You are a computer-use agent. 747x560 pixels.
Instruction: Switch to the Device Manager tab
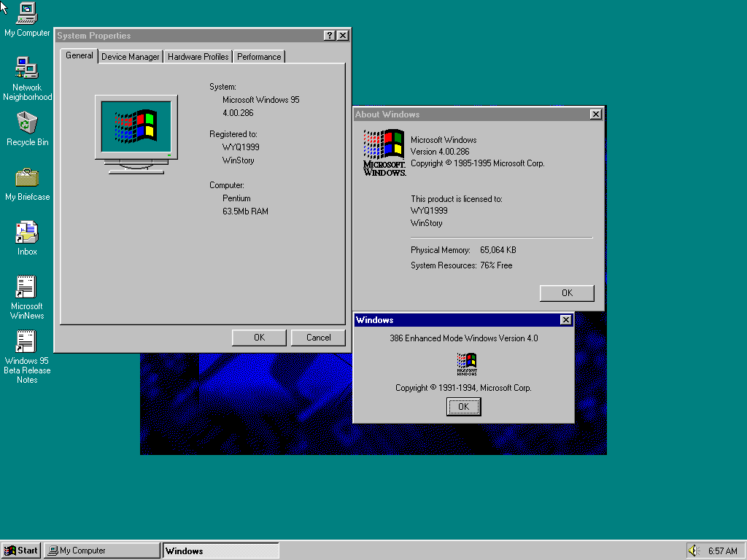[x=130, y=57]
